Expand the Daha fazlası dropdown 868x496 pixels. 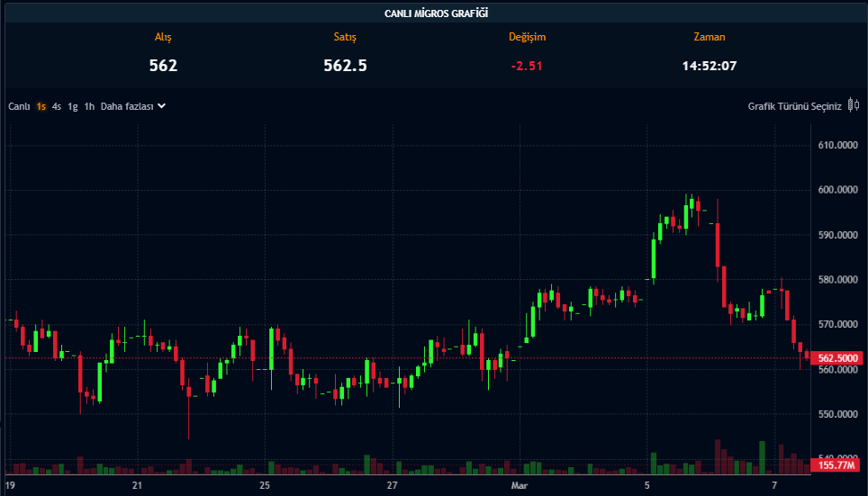coord(133,106)
